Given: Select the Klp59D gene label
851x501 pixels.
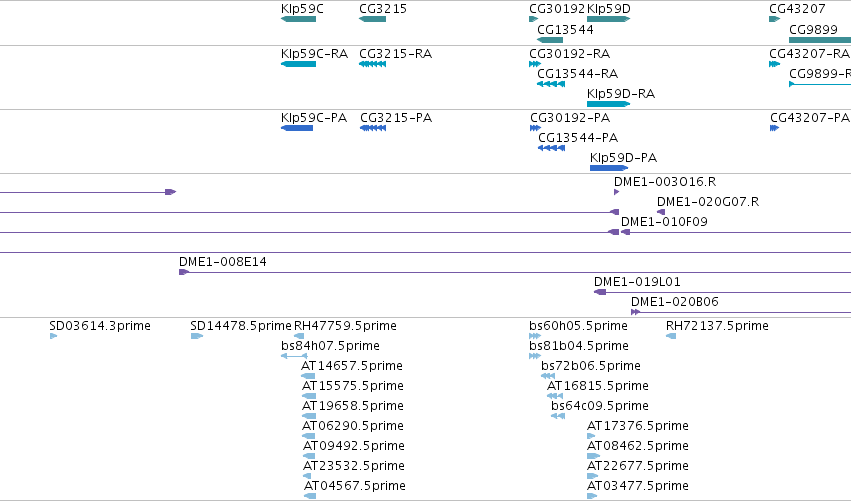Looking at the screenshot, I should (609, 9).
